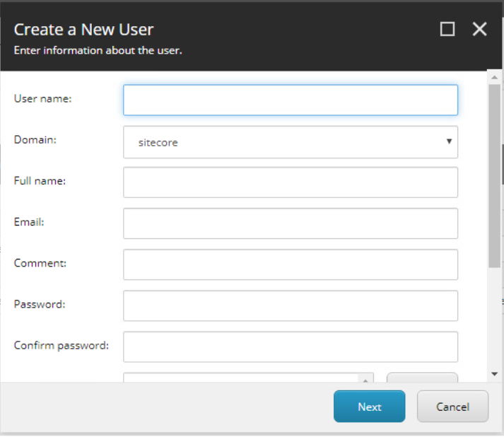The image size is (504, 437).
Task: Maximize the Create a New User dialog
Action: (447, 29)
